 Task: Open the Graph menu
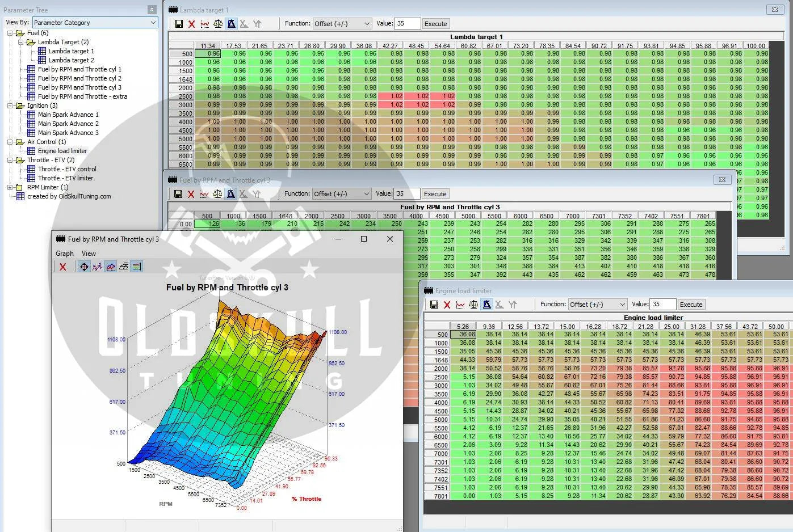tap(64, 254)
